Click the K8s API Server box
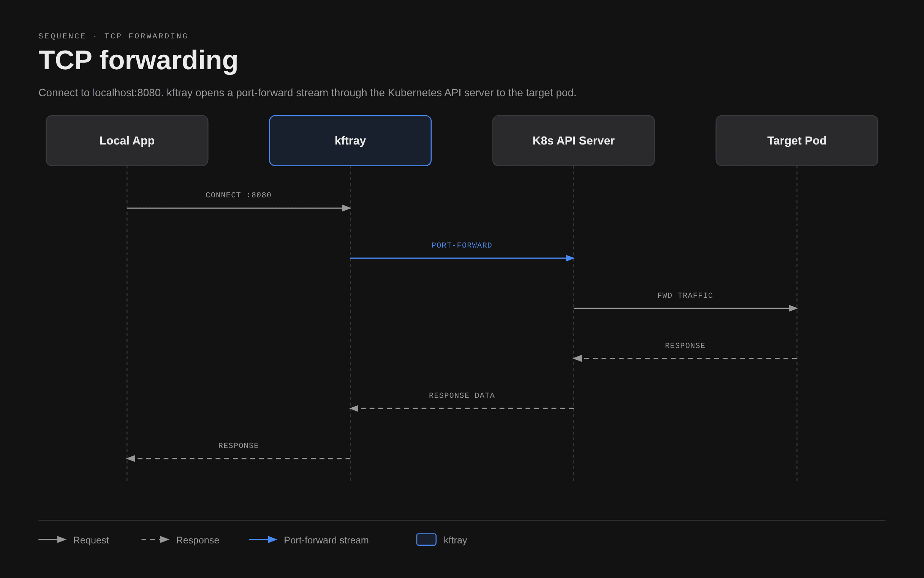Viewport: 924px width, 578px height. click(573, 141)
